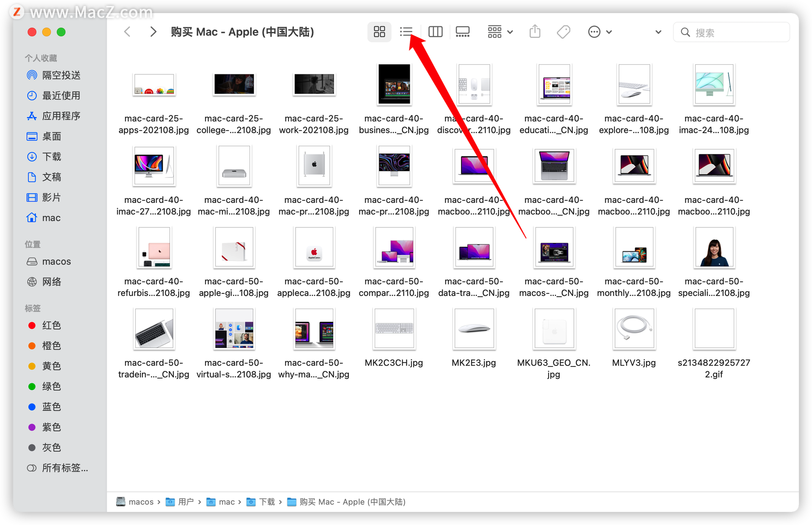Select the macos disk in sidebar
Viewport: 812px width, 525px height.
[49, 262]
